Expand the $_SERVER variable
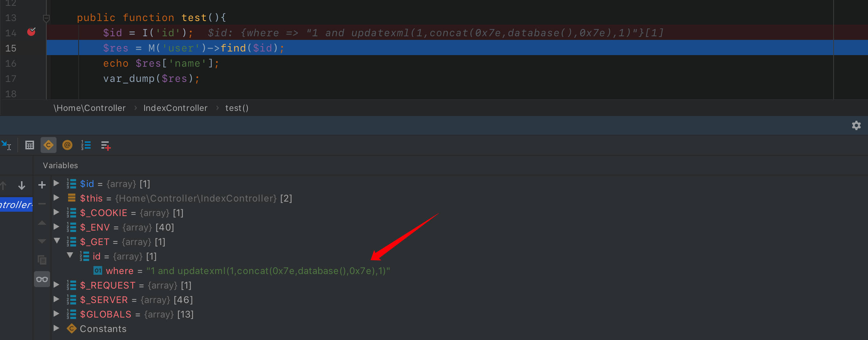Image resolution: width=868 pixels, height=340 pixels. (57, 299)
